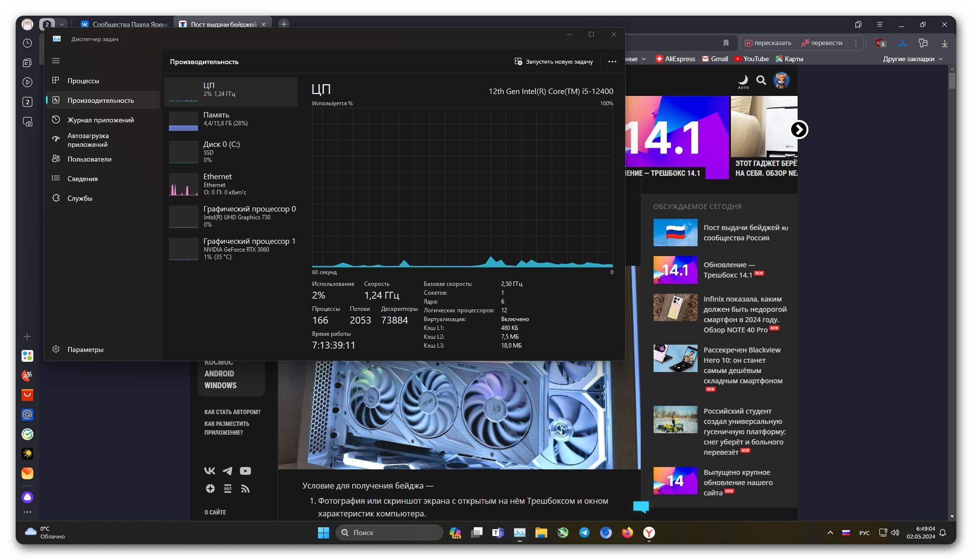Click the site search magnifier icon
Screen dimensions: 972x560
tap(761, 80)
